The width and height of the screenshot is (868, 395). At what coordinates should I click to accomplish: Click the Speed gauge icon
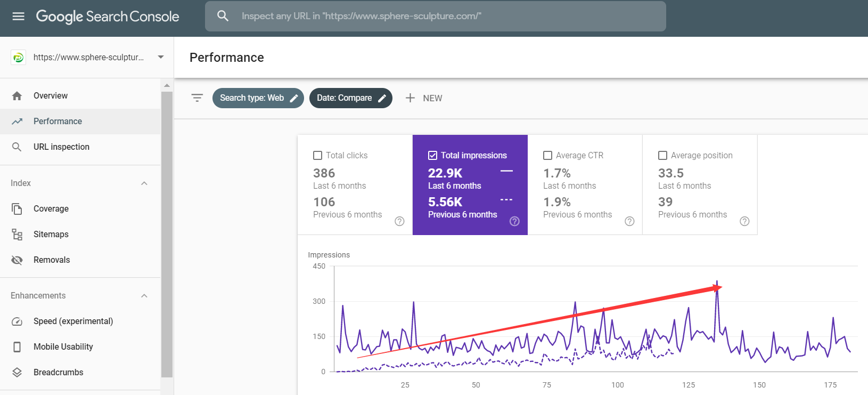(x=17, y=321)
